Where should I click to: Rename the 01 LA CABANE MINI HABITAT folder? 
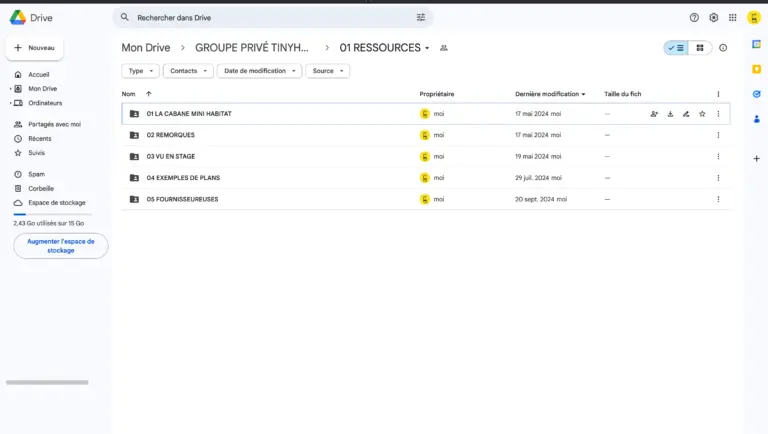tap(686, 114)
